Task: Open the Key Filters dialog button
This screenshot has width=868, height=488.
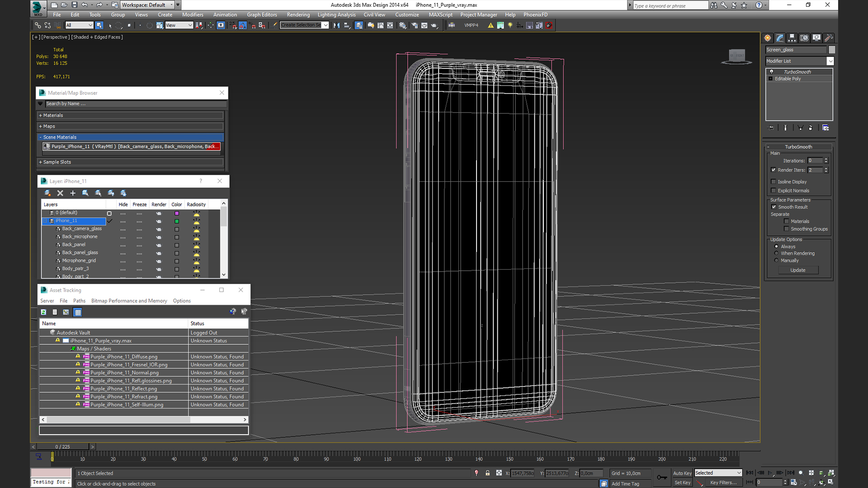Action: 723,483
